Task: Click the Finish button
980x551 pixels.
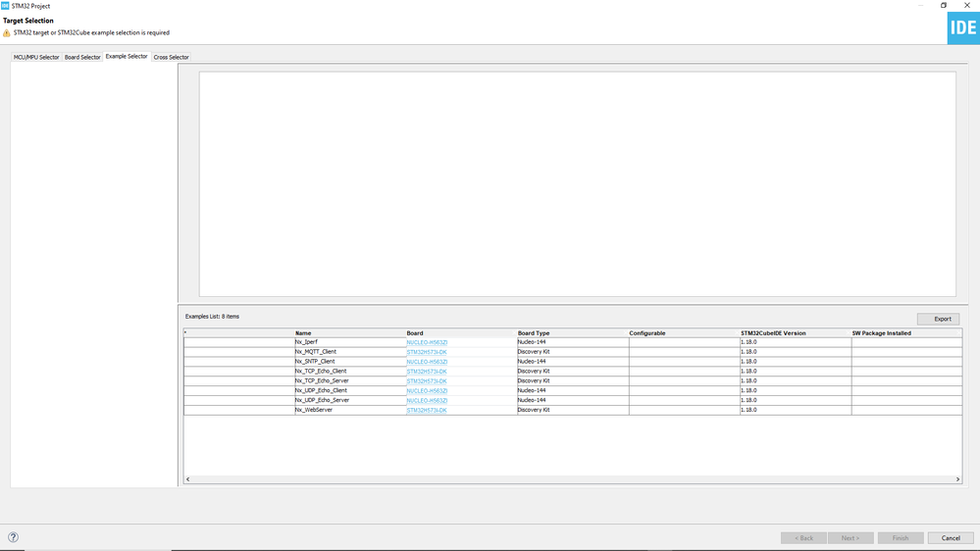Action: (x=901, y=538)
